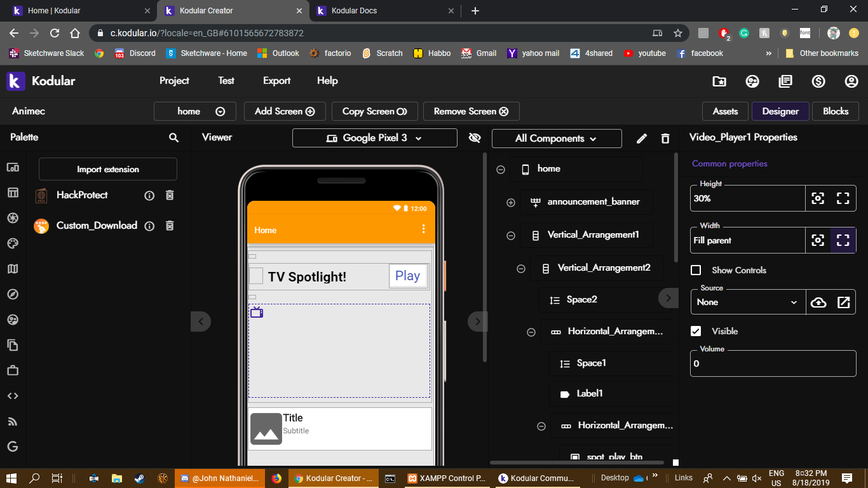The height and width of the screenshot is (488, 868).
Task: Select the Drawing and Animation palette icon
Action: tap(13, 243)
